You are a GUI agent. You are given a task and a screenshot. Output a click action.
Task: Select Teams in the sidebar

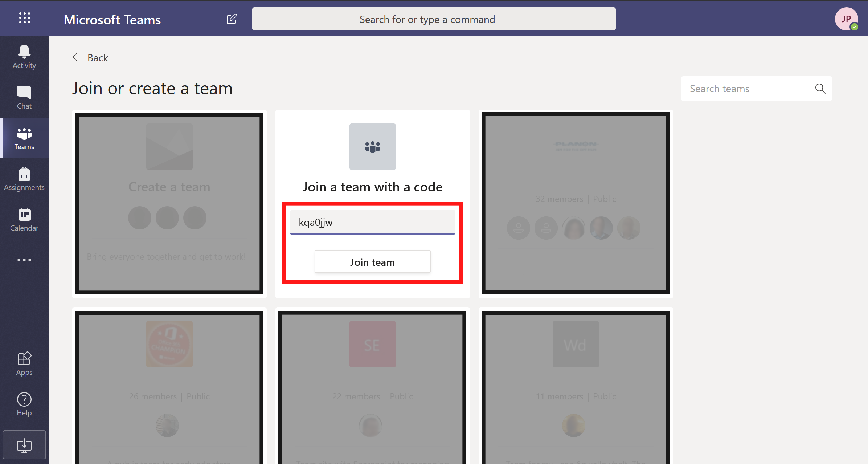(24, 138)
